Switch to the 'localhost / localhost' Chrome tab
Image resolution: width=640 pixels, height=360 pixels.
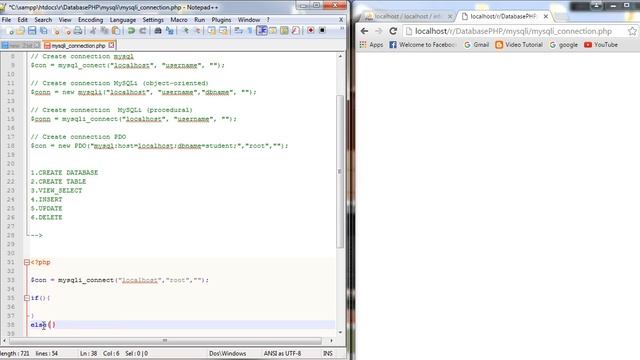click(407, 16)
